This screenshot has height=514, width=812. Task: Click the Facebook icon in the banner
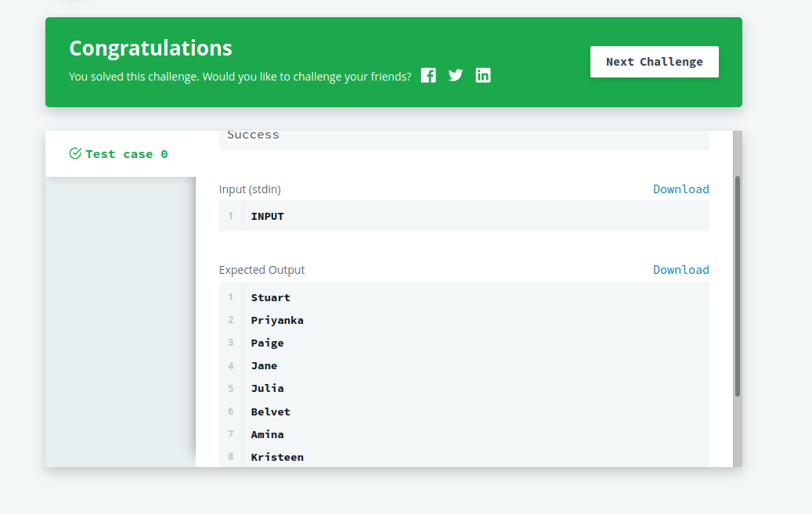[428, 75]
